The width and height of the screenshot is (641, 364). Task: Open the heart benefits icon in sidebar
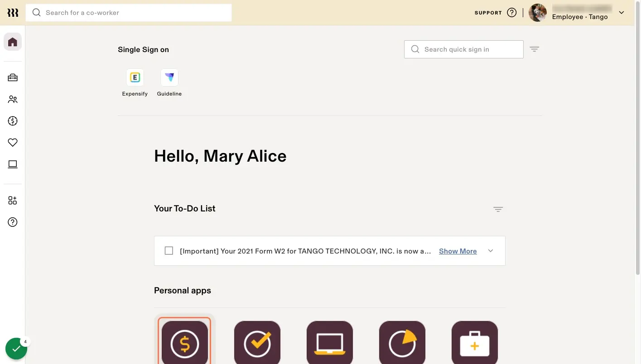(x=13, y=143)
